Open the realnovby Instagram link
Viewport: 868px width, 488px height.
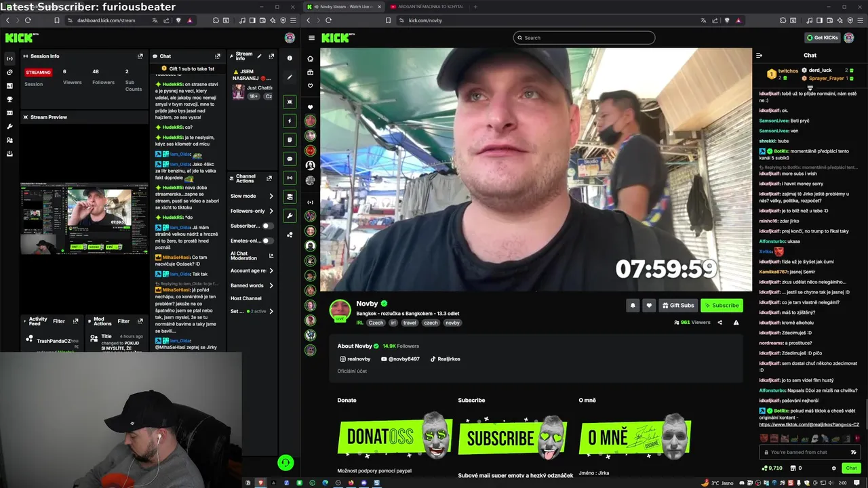click(x=355, y=359)
